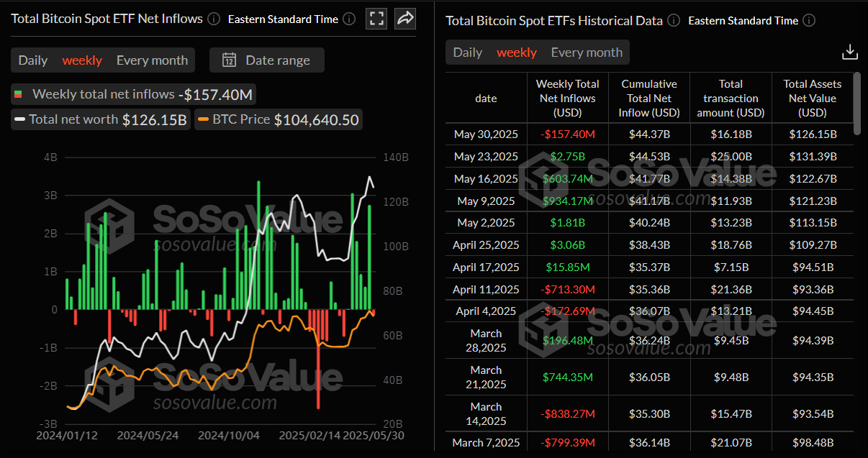The width and height of the screenshot is (868, 458).
Task: Open the download icon for Historical Data
Action: click(x=850, y=51)
